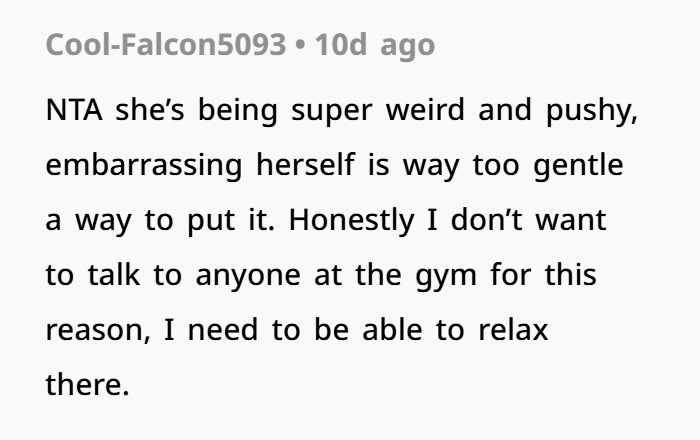The image size is (700, 440).
Task: Click the word embarrassing in the comment
Action: [144, 165]
